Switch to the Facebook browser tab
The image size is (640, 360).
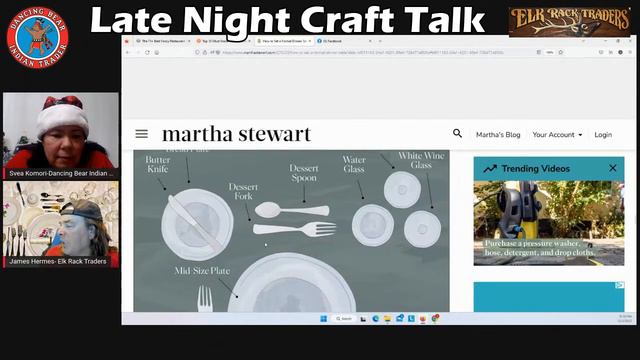(344, 41)
